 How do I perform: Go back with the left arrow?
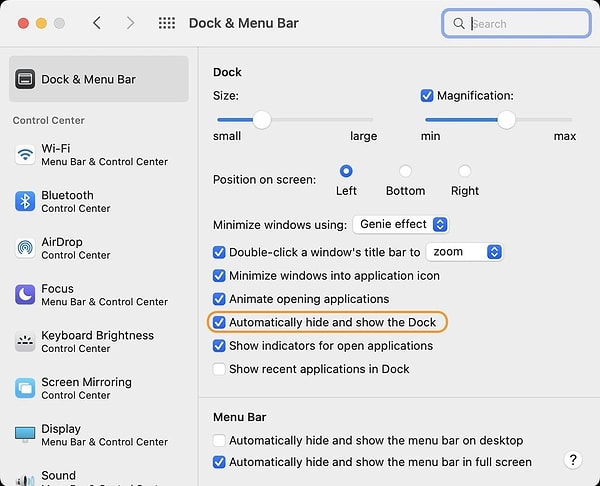click(x=97, y=23)
